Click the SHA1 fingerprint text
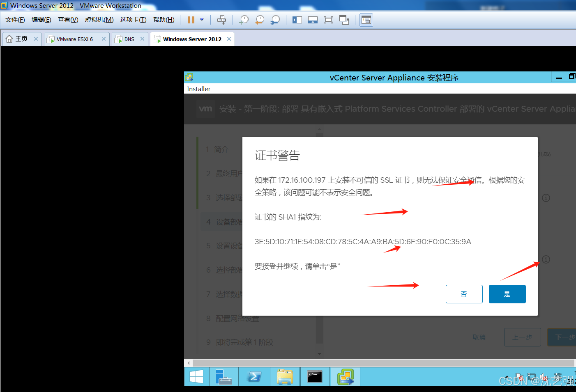Image resolution: width=576 pixels, height=392 pixels. [x=363, y=242]
